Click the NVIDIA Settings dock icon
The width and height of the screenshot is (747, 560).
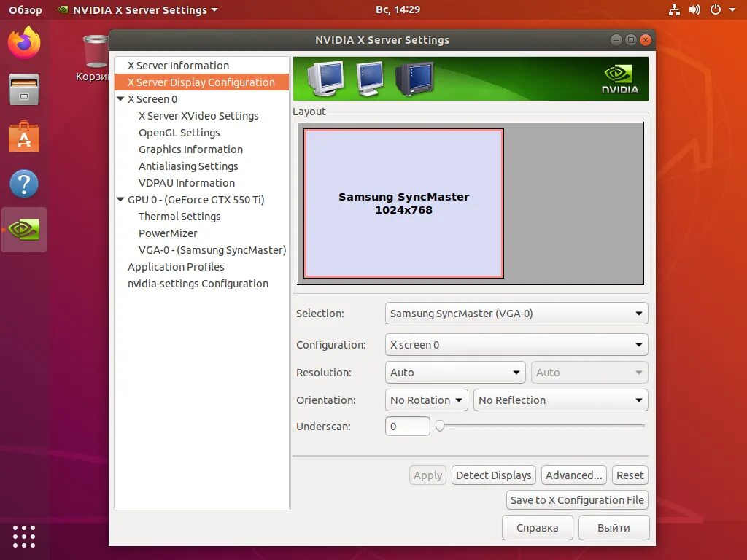tap(24, 230)
